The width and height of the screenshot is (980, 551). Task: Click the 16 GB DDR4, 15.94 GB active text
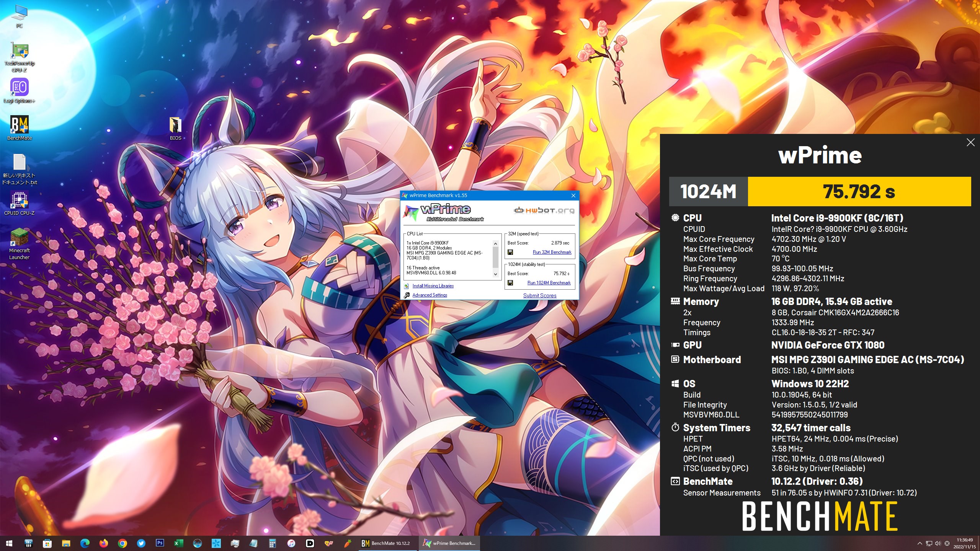(x=831, y=302)
